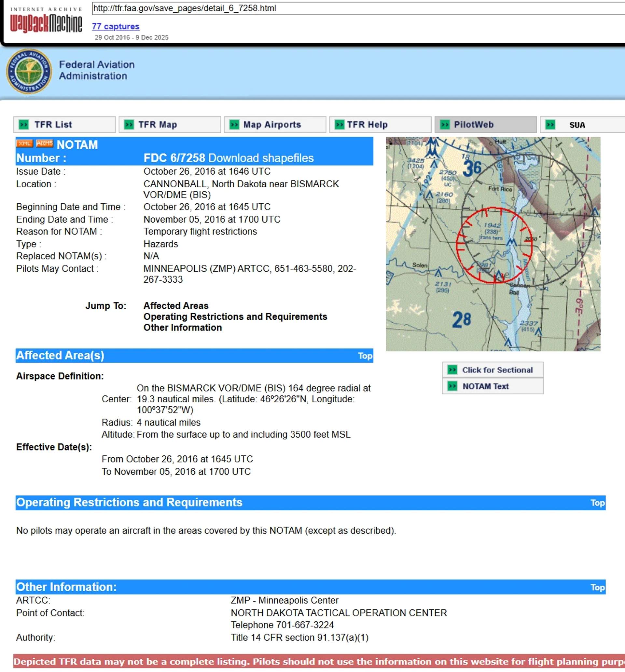Open the TFR Help tab
Screen dimensions: 625x672
pos(381,125)
